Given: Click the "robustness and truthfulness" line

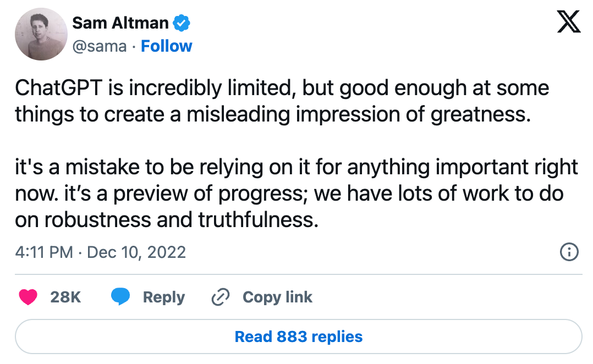Looking at the screenshot, I should (167, 220).
